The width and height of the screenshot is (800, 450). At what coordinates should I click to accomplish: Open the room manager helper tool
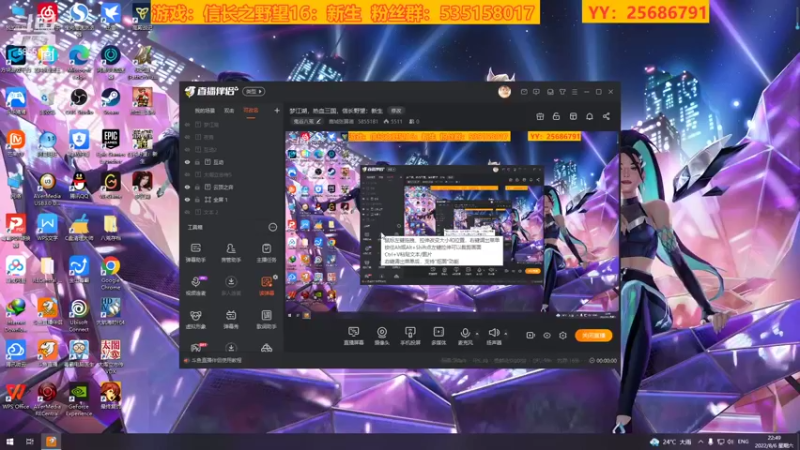point(231,253)
